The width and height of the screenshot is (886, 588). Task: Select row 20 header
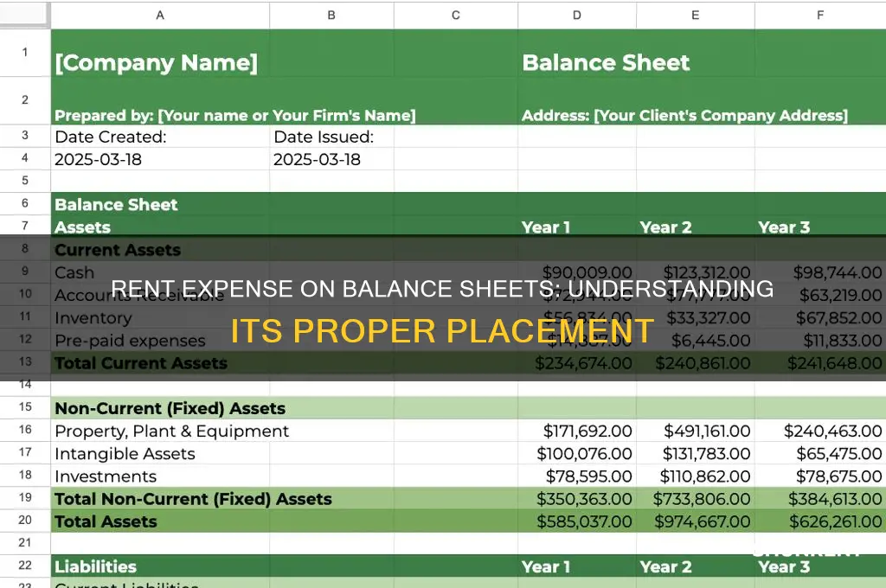coord(25,521)
